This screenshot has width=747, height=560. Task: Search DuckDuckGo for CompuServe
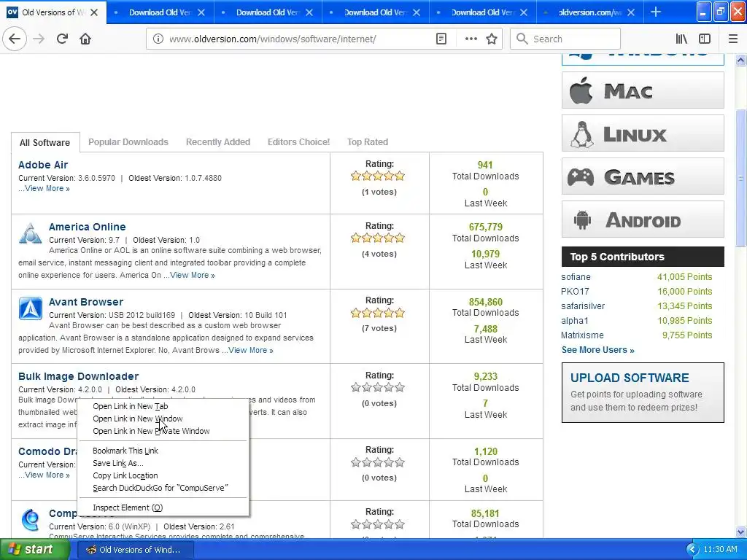coord(163,488)
